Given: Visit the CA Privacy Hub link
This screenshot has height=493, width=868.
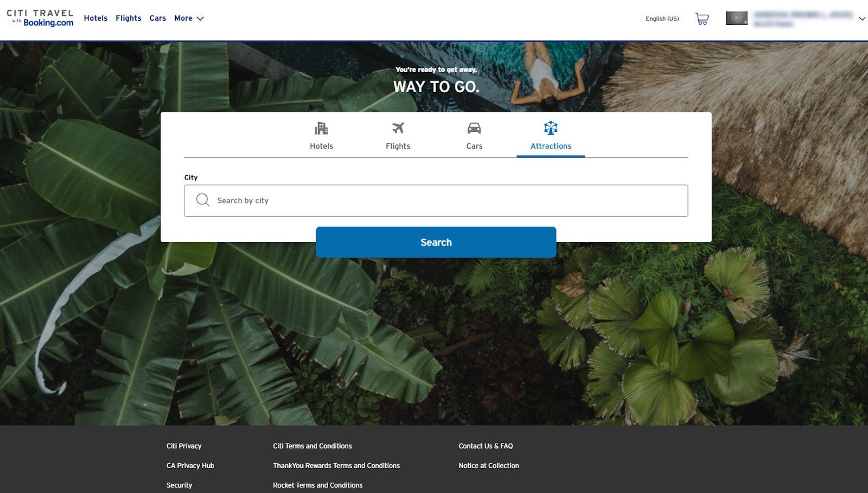Looking at the screenshot, I should (x=190, y=465).
